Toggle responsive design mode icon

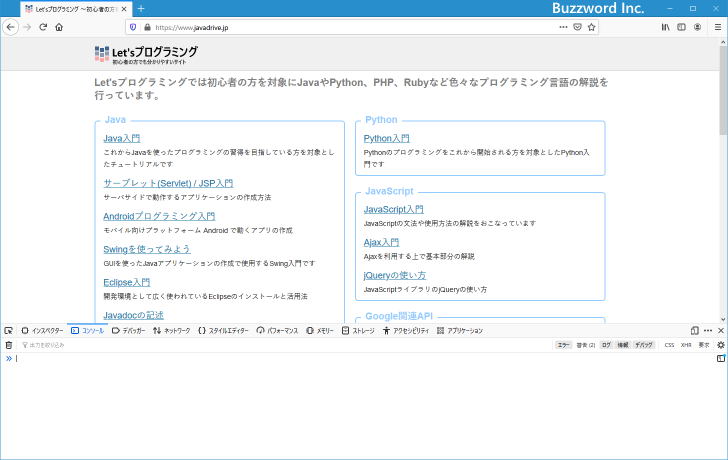695,330
